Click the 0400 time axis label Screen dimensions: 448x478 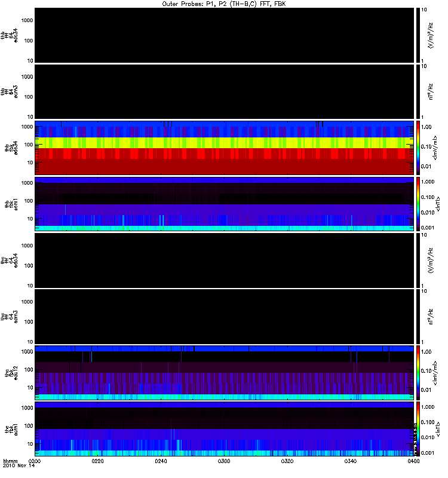point(413,461)
